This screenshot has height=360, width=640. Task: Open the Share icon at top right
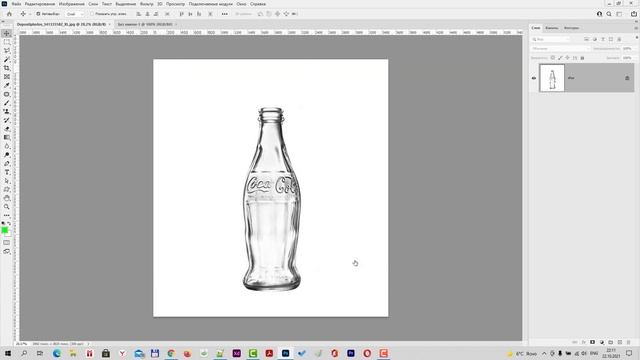[634, 14]
